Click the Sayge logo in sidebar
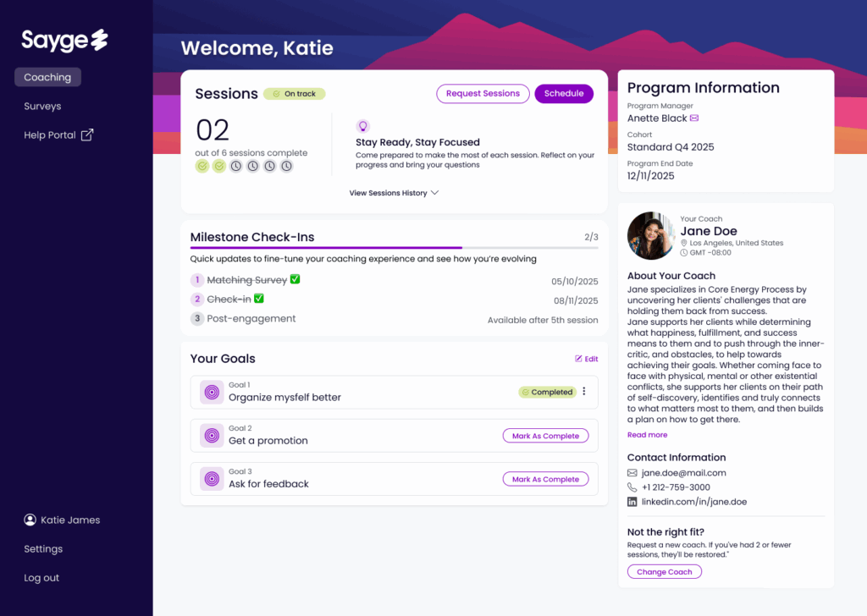The width and height of the screenshot is (867, 616). [x=64, y=40]
